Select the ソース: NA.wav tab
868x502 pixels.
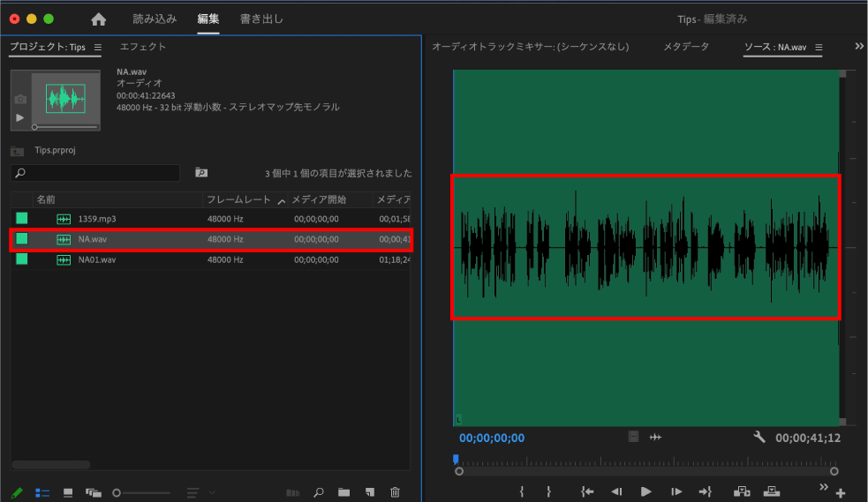tap(775, 47)
